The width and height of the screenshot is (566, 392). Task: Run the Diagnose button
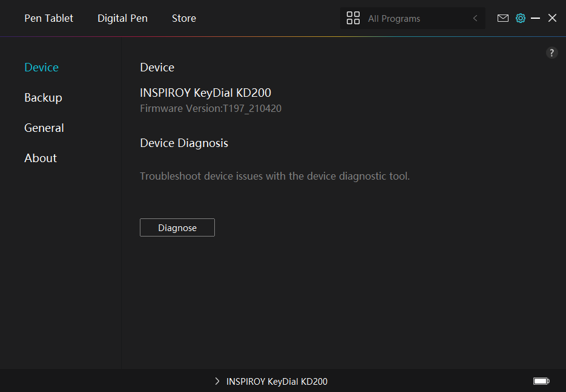tap(177, 227)
